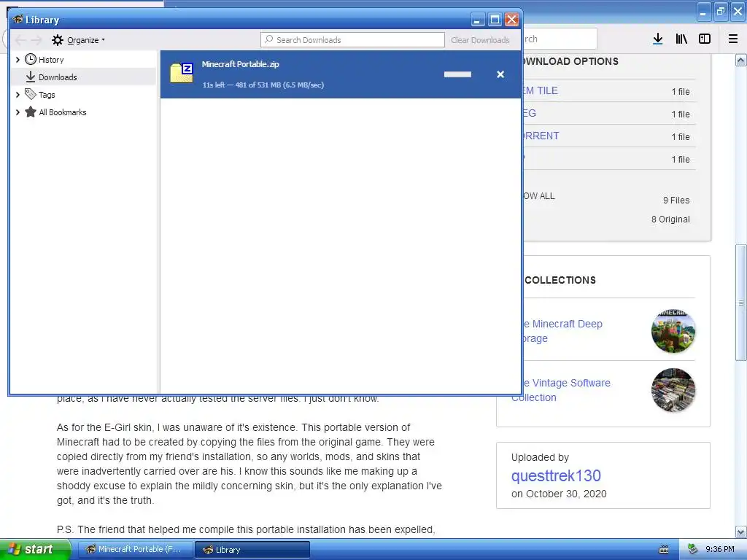Image resolution: width=747 pixels, height=560 pixels.
Task: Cancel the Minecraft Portable.zip download
Action: click(500, 74)
